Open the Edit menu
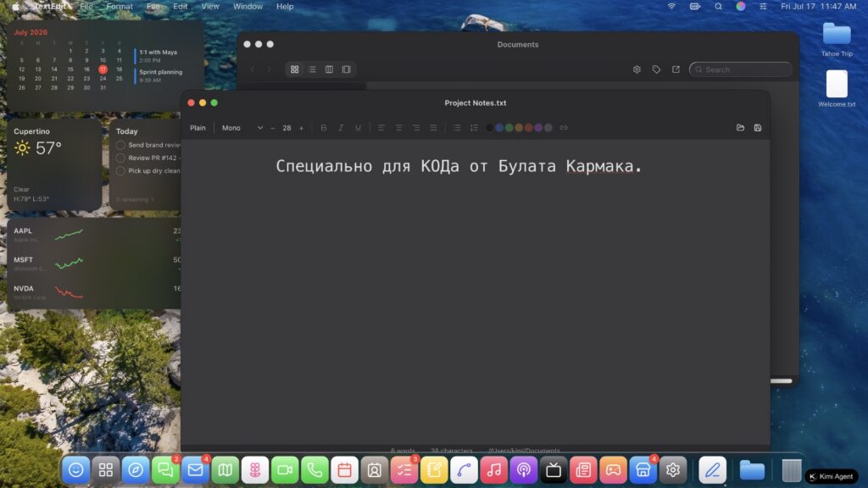 180,7
